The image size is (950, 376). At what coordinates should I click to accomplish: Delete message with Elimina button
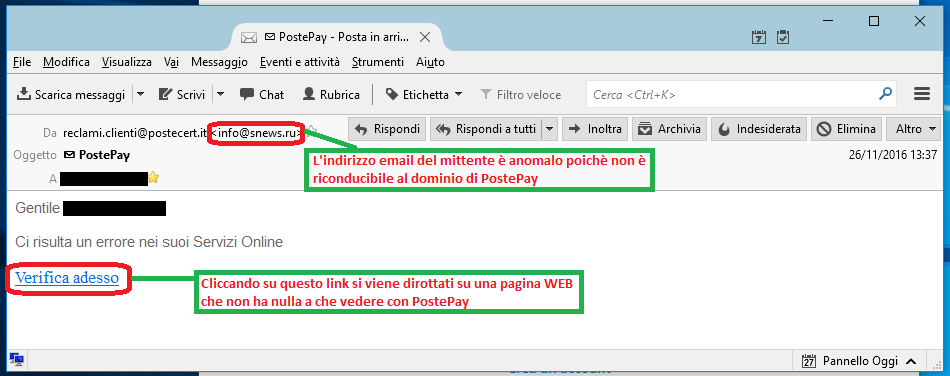pyautogui.click(x=846, y=128)
